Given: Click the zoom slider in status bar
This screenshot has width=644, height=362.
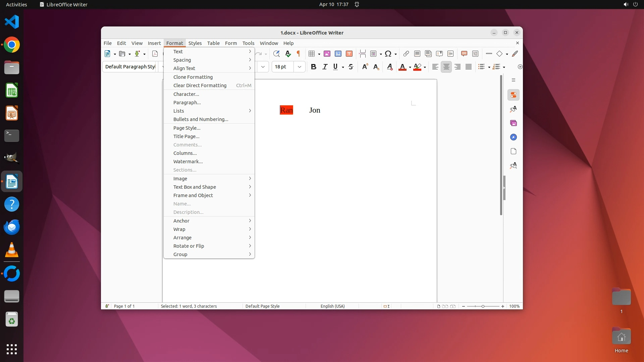Looking at the screenshot, I should (x=483, y=306).
